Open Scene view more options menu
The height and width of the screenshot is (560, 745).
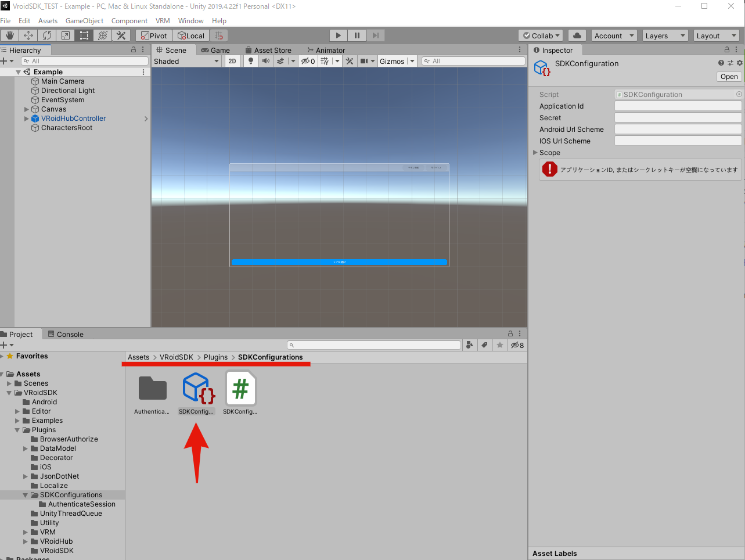pyautogui.click(x=520, y=50)
